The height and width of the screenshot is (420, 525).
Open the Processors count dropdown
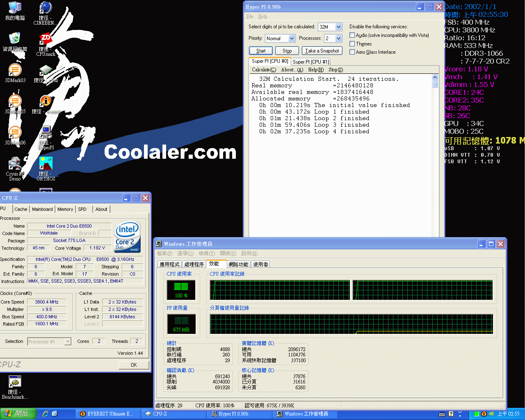click(x=339, y=39)
